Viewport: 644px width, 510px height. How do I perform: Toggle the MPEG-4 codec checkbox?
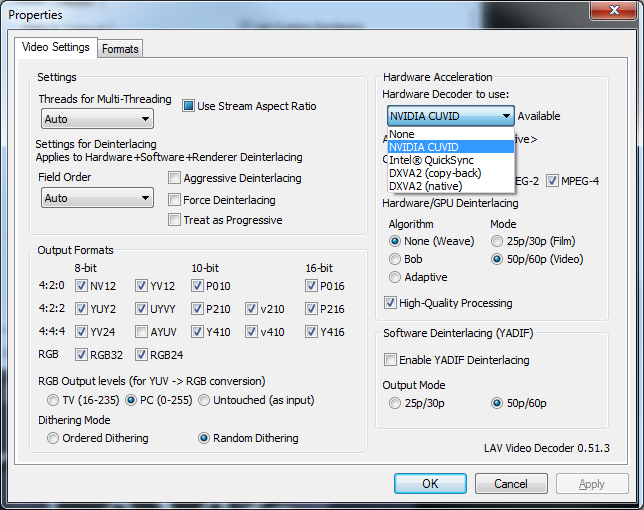552,181
